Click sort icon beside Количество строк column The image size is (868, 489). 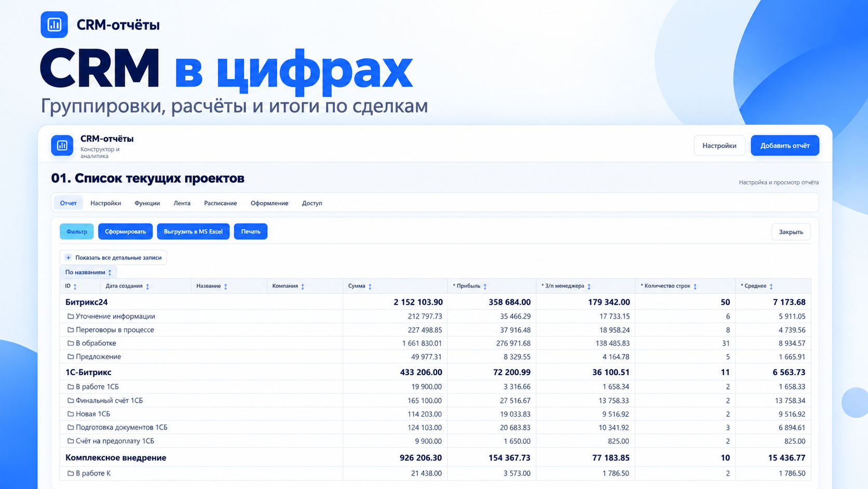(695, 286)
